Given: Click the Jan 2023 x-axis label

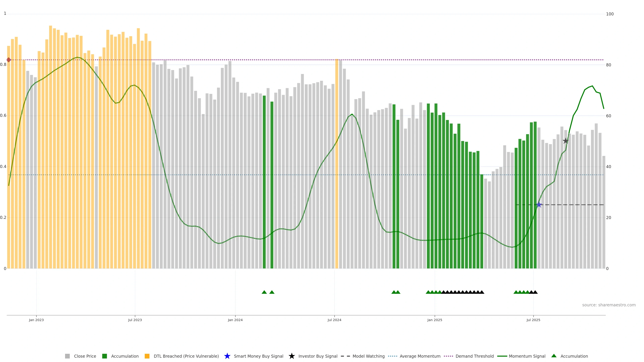Looking at the screenshot, I should [36, 320].
